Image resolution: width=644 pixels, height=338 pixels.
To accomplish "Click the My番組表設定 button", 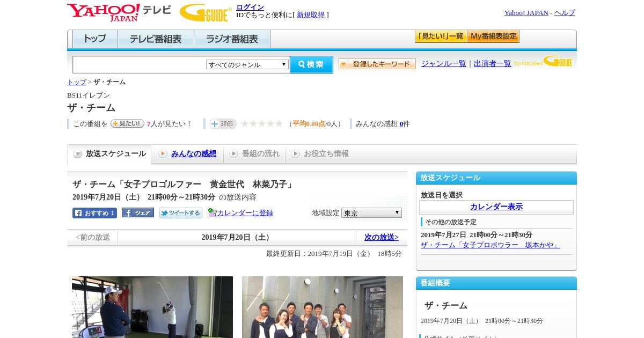I will click(x=493, y=36).
